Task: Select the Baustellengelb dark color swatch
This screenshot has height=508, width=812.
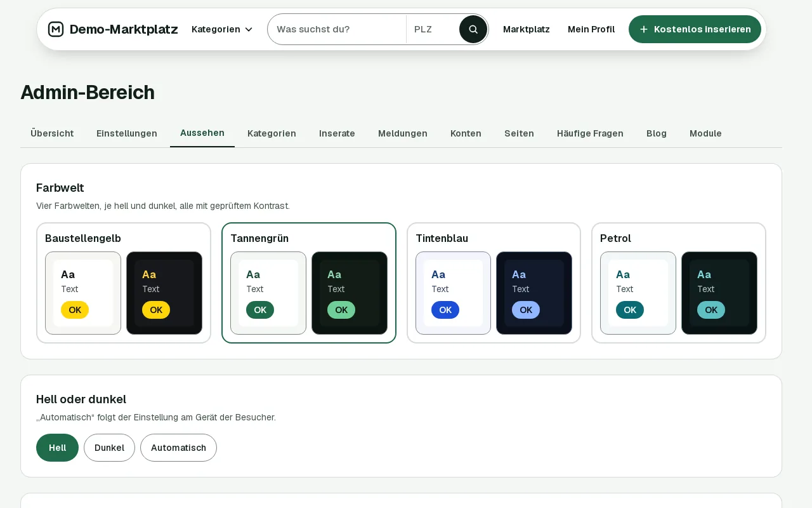Action: (x=164, y=293)
